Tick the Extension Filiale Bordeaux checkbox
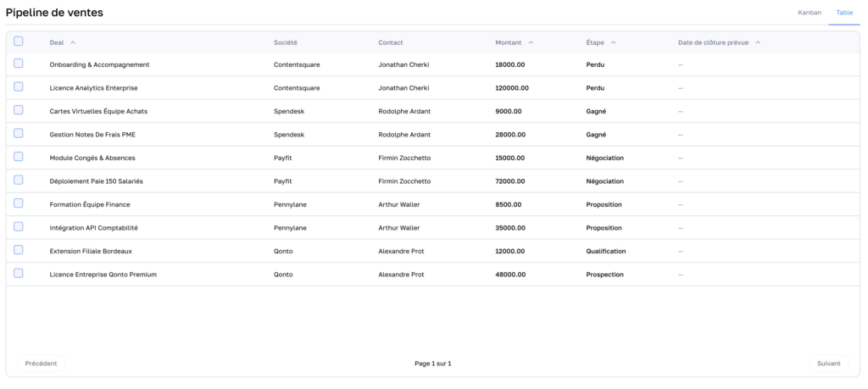This screenshot has width=868, height=389. [19, 250]
